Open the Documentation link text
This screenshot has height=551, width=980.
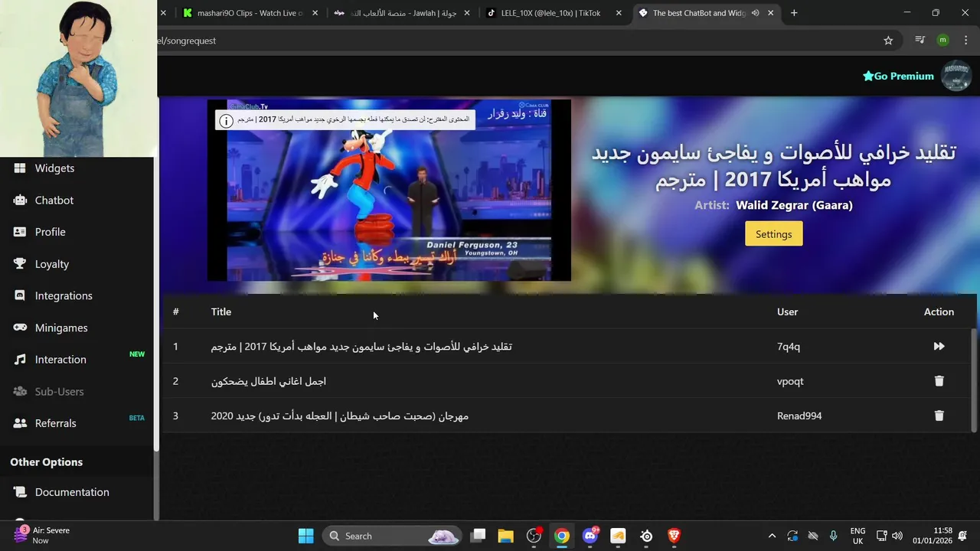click(72, 492)
